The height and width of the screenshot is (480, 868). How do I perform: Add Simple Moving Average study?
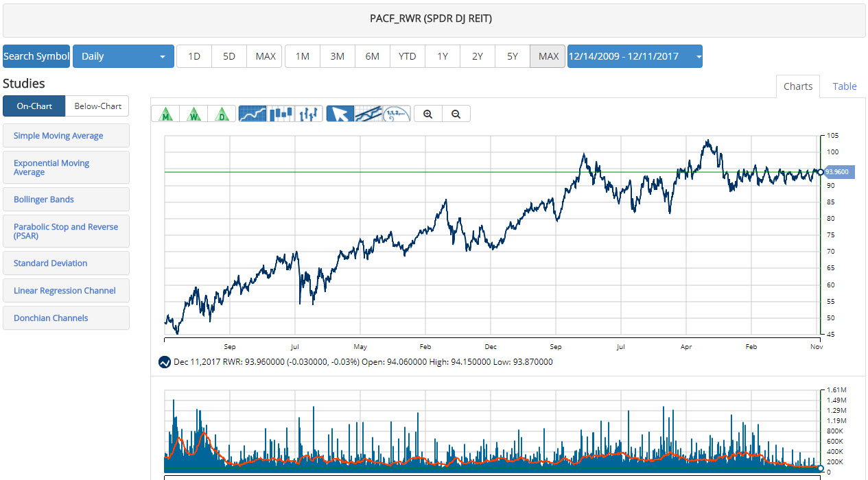[66, 136]
